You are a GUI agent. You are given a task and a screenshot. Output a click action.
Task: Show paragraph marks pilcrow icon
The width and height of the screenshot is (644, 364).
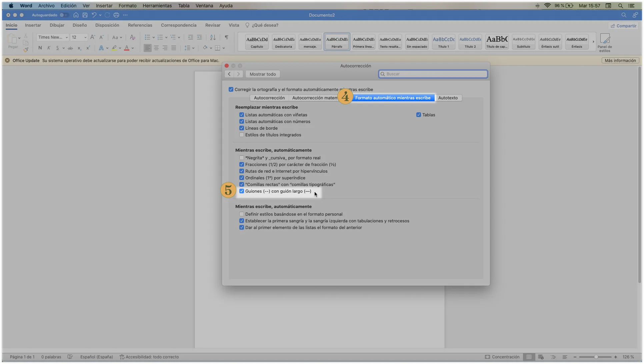pyautogui.click(x=227, y=37)
